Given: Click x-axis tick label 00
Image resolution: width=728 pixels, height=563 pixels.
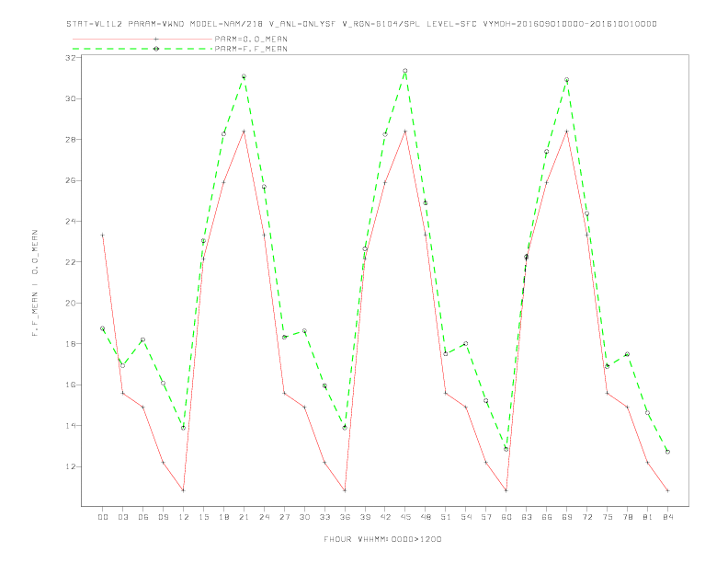Looking at the screenshot, I should [103, 517].
